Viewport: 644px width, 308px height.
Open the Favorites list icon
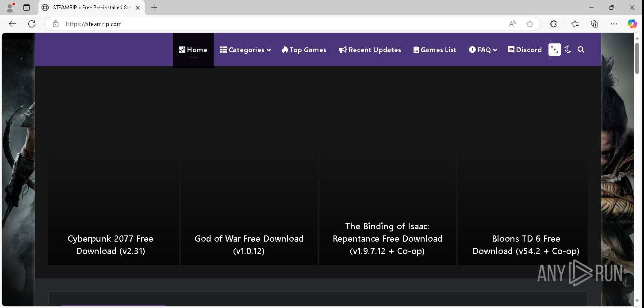575,24
